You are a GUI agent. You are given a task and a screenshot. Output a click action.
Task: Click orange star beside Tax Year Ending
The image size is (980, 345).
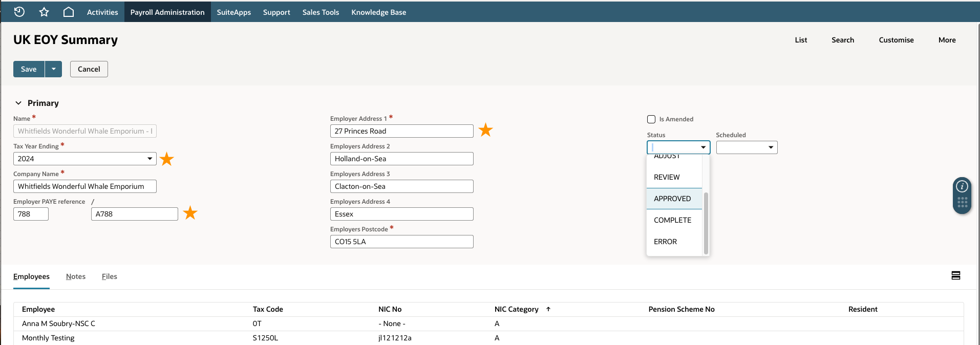click(167, 159)
